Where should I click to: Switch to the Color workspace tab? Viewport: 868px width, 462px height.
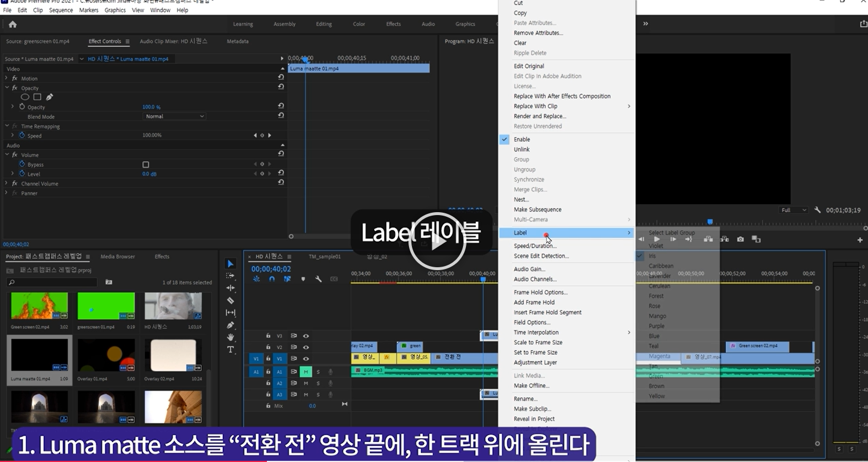click(359, 24)
